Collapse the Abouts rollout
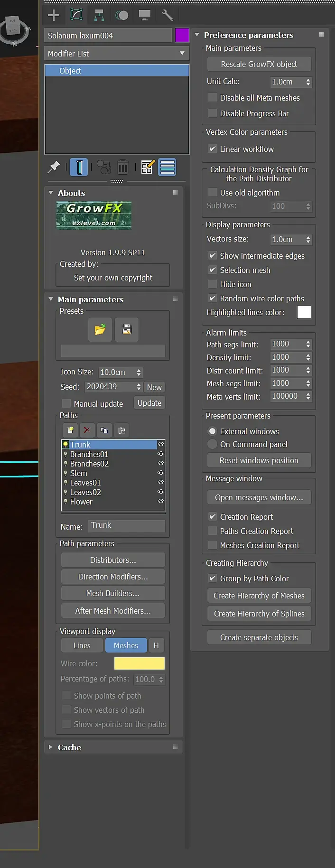This screenshot has width=335, height=868. pos(51,193)
